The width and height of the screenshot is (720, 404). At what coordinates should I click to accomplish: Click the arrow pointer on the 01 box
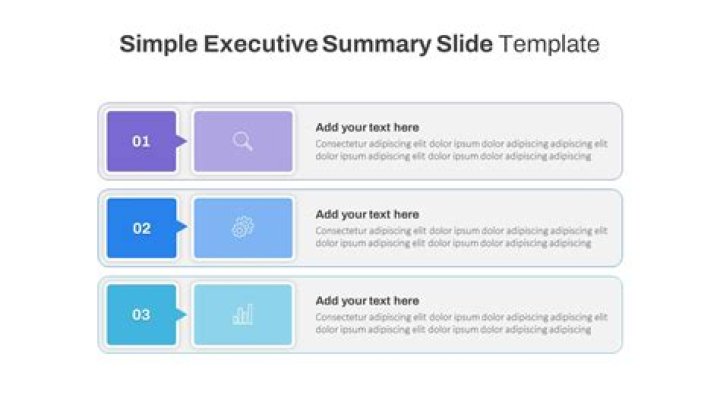182,141
